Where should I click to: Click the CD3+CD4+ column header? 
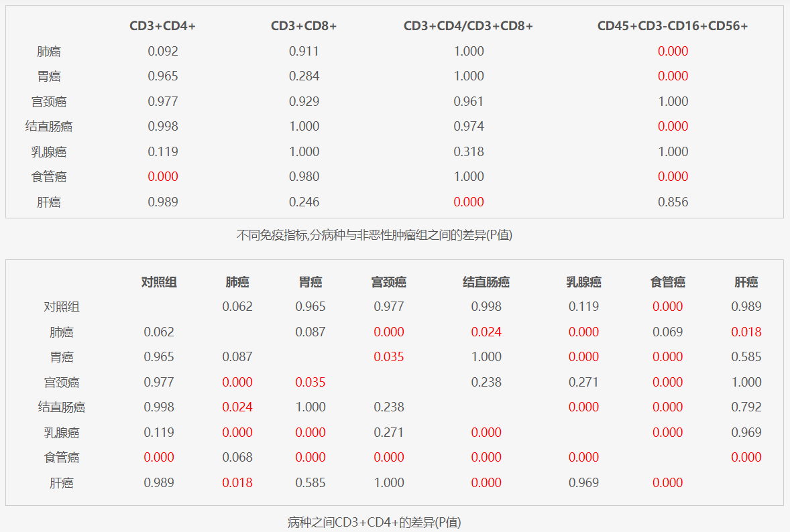click(162, 25)
